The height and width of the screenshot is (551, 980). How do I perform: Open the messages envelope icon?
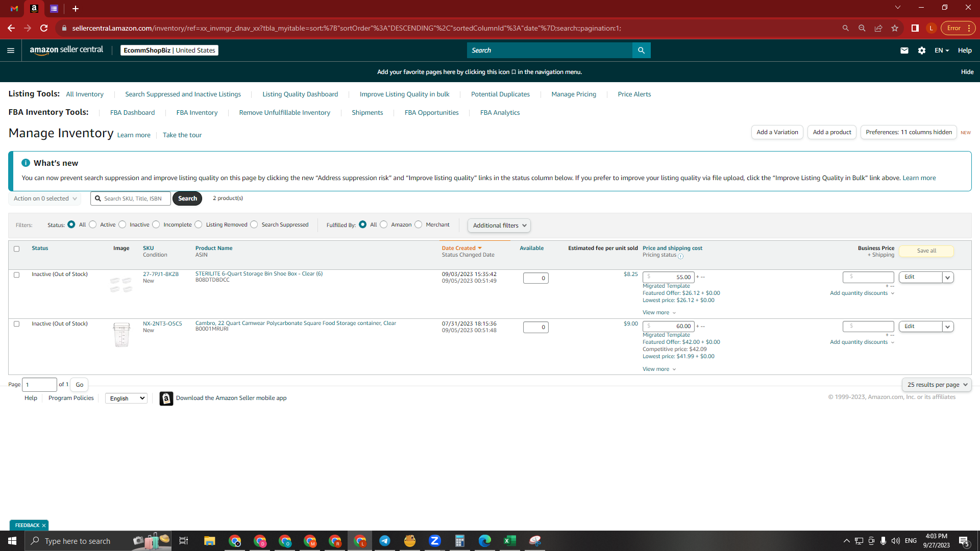904,51
